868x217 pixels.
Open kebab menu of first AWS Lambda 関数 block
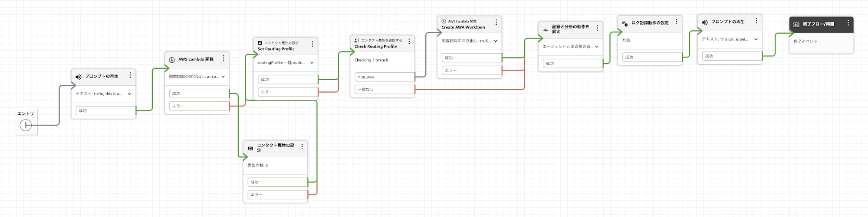point(224,58)
